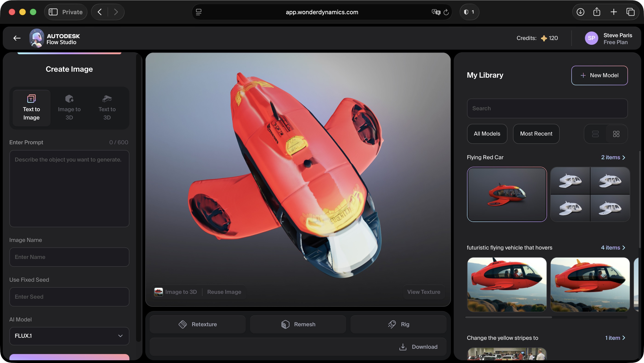Expand the Change the yellow stripes group
The image size is (644, 363).
pos(616,338)
